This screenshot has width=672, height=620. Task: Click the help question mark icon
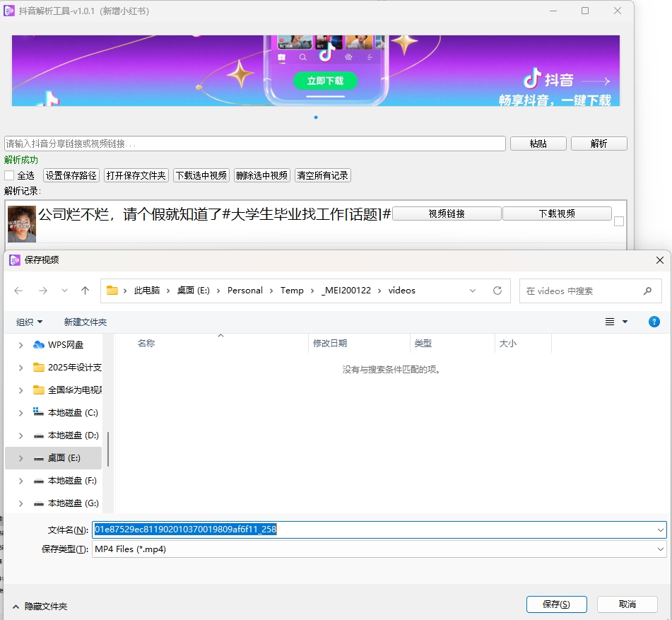pyautogui.click(x=654, y=322)
